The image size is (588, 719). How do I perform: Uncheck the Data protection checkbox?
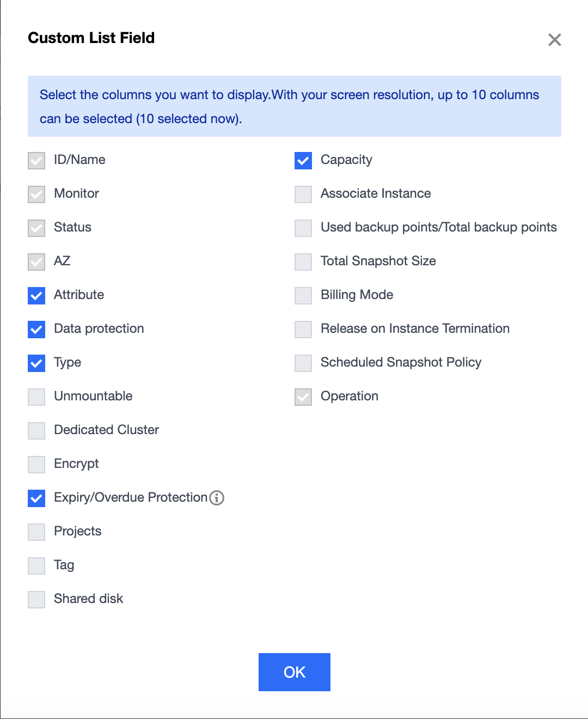(x=36, y=330)
